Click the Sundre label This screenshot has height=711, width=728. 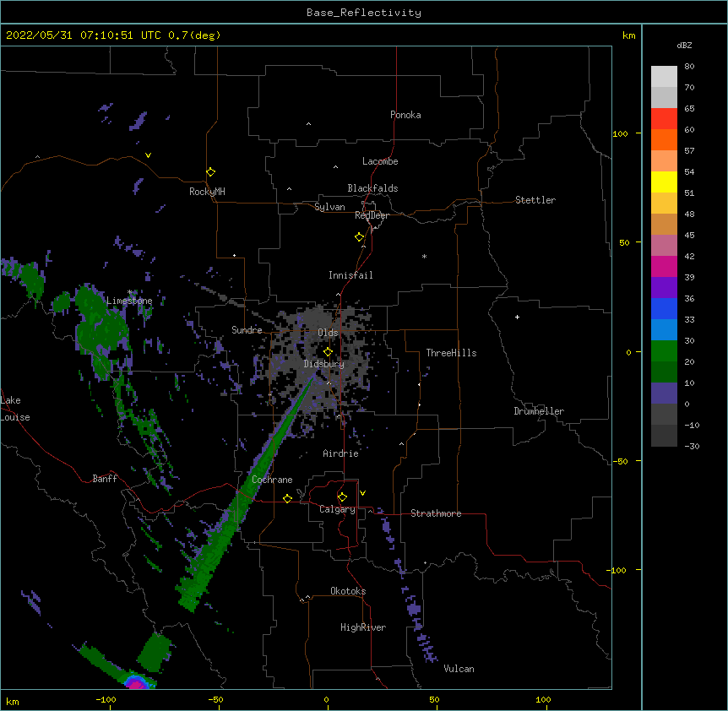pos(247,330)
